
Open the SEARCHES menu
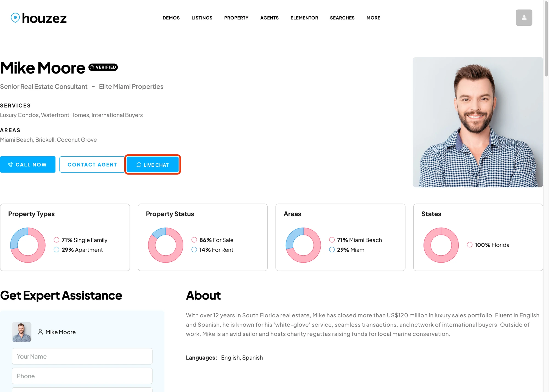342,18
